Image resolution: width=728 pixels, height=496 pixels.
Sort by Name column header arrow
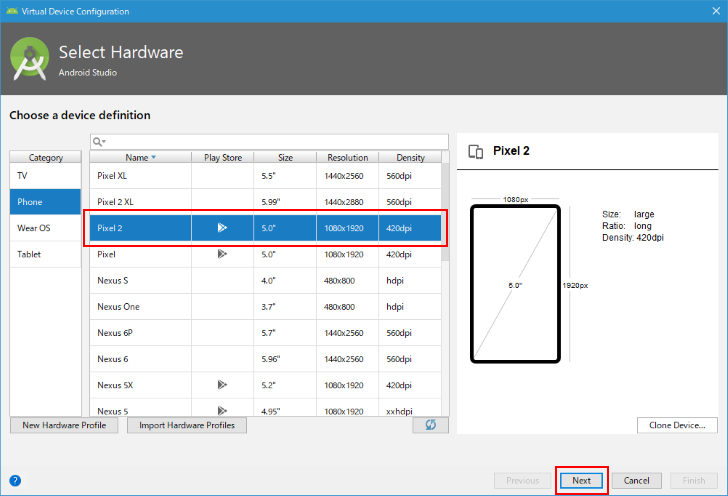[x=154, y=157]
